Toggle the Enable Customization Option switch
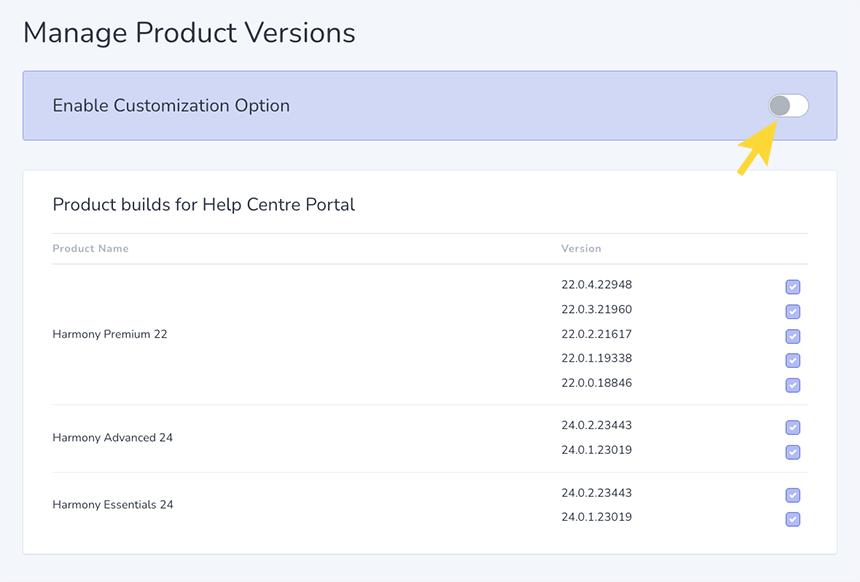Screen dimensions: 860x582 [788, 106]
